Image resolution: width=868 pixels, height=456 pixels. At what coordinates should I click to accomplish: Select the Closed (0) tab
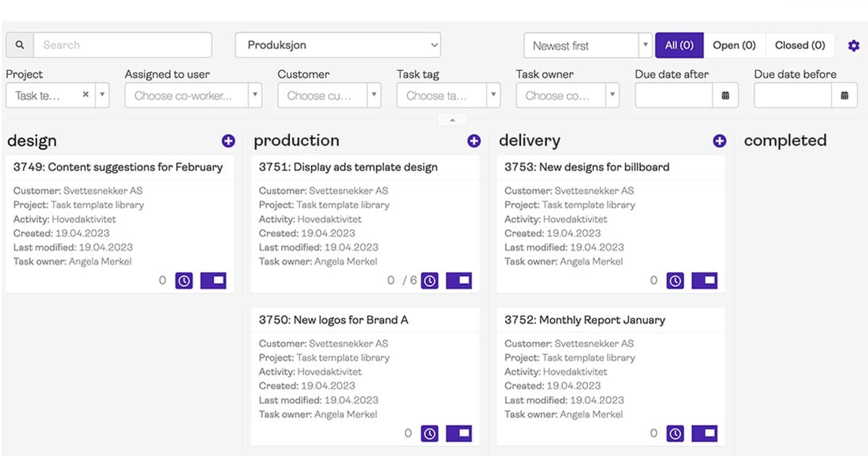point(800,46)
